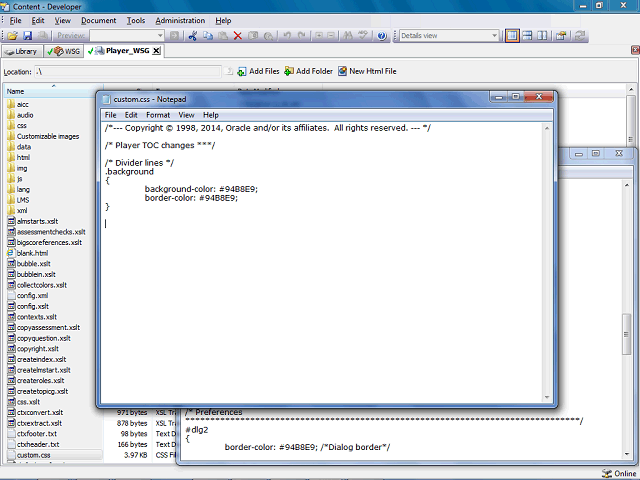The image size is (640, 480).
Task: Open the Notepad File menu
Action: point(110,115)
